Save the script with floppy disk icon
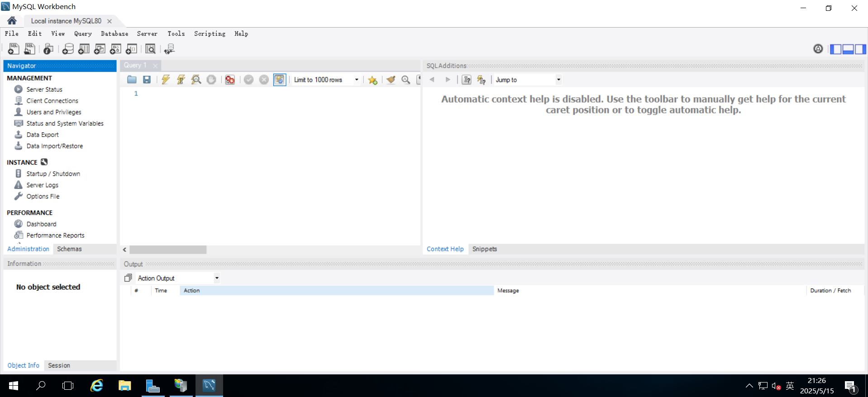Image resolution: width=868 pixels, height=397 pixels. [147, 80]
